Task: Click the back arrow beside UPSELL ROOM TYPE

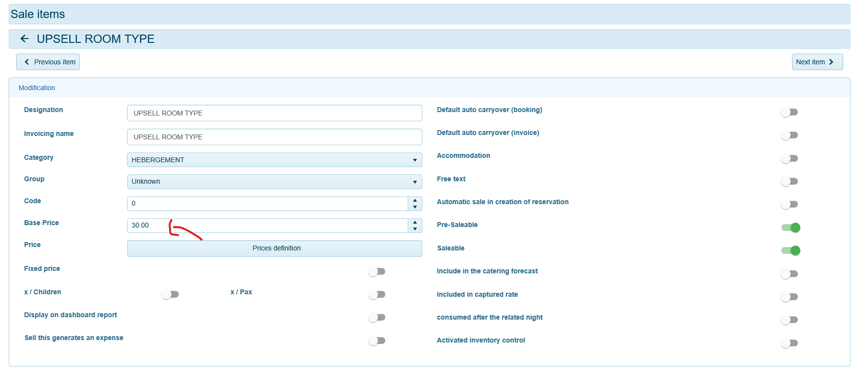Action: pyautogui.click(x=24, y=38)
